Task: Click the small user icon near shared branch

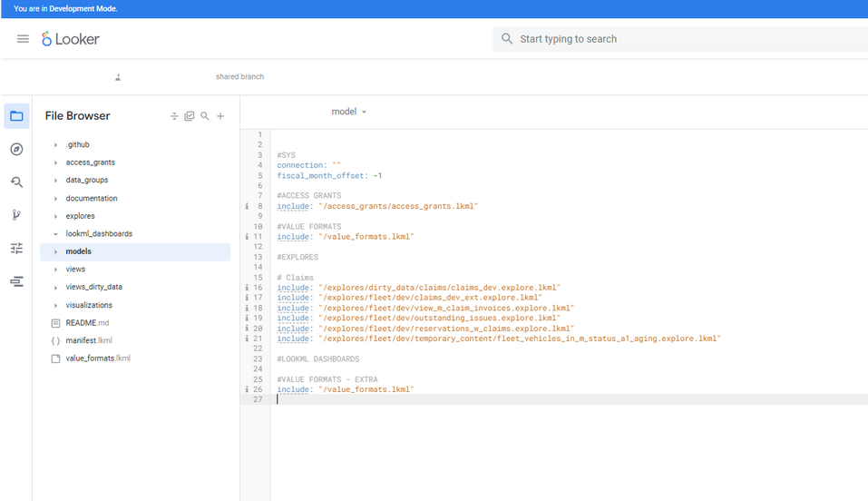Action: point(118,77)
